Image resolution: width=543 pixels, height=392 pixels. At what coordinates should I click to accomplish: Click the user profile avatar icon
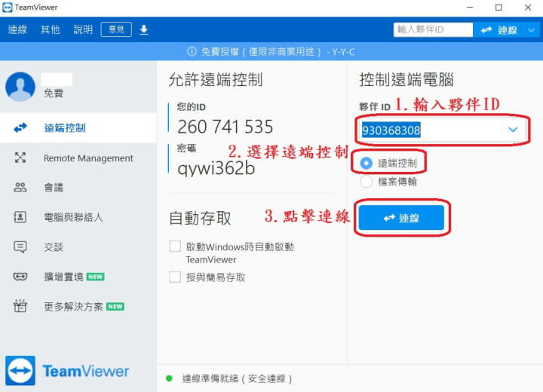coord(20,87)
